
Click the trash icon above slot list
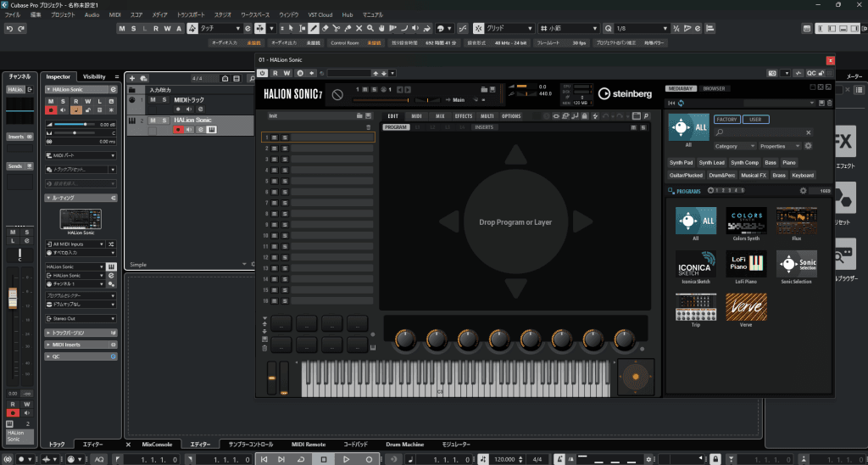pyautogui.click(x=369, y=127)
